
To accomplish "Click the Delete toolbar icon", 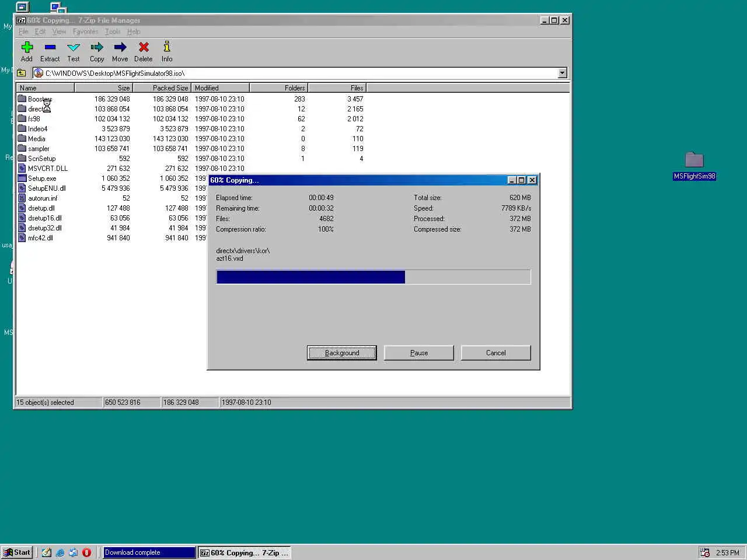I will (x=144, y=47).
